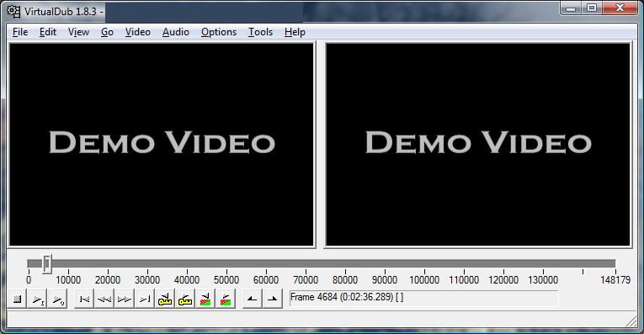Click the timeline at frame 70000 mark
This screenshot has width=644, height=334.
pyautogui.click(x=306, y=263)
